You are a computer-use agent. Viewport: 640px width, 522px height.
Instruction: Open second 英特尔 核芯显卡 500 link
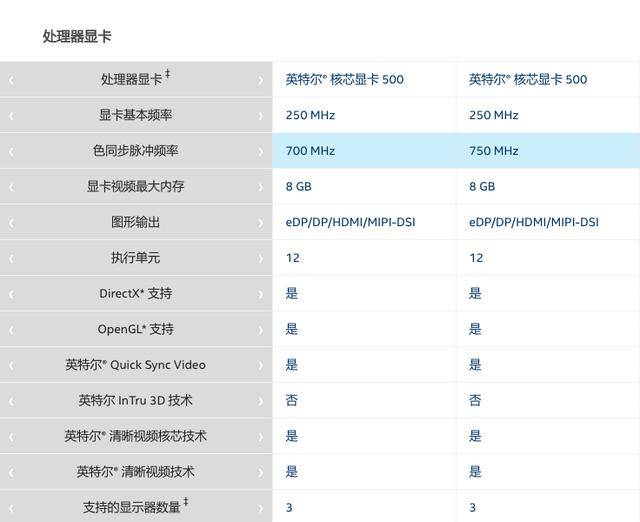click(x=528, y=79)
